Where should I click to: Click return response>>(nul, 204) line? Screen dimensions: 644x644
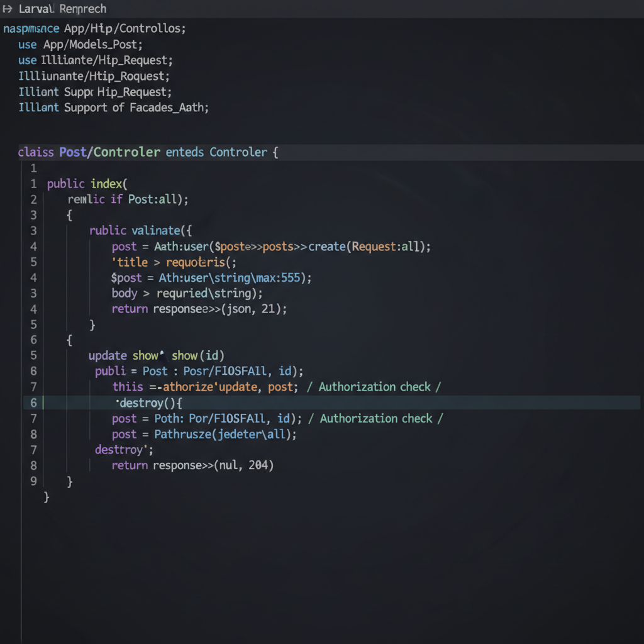[192, 465]
